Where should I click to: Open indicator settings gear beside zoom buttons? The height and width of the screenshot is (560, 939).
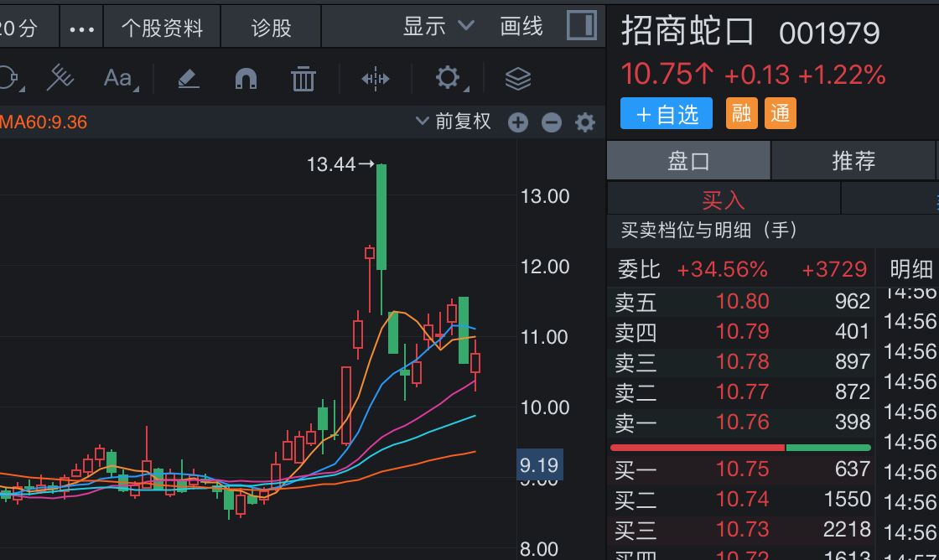click(584, 123)
